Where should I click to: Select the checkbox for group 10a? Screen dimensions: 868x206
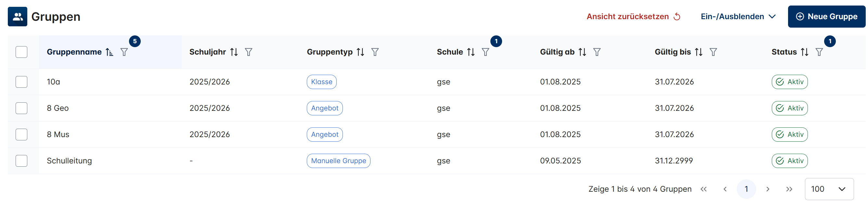coord(21,82)
